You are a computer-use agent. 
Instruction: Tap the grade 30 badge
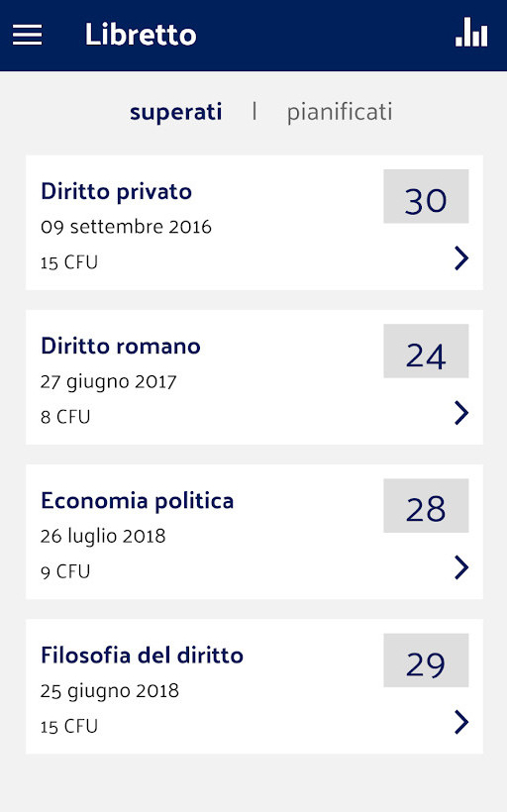(426, 196)
